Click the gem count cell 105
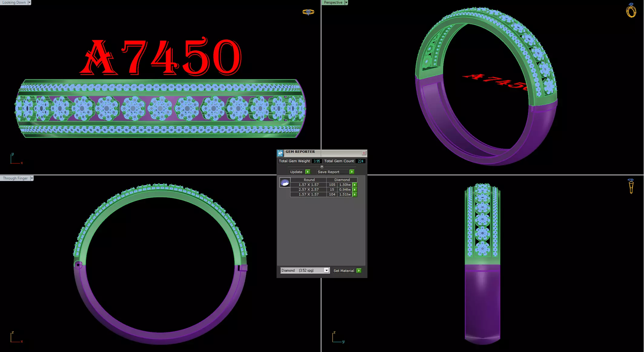Image resolution: width=644 pixels, height=352 pixels. point(332,185)
